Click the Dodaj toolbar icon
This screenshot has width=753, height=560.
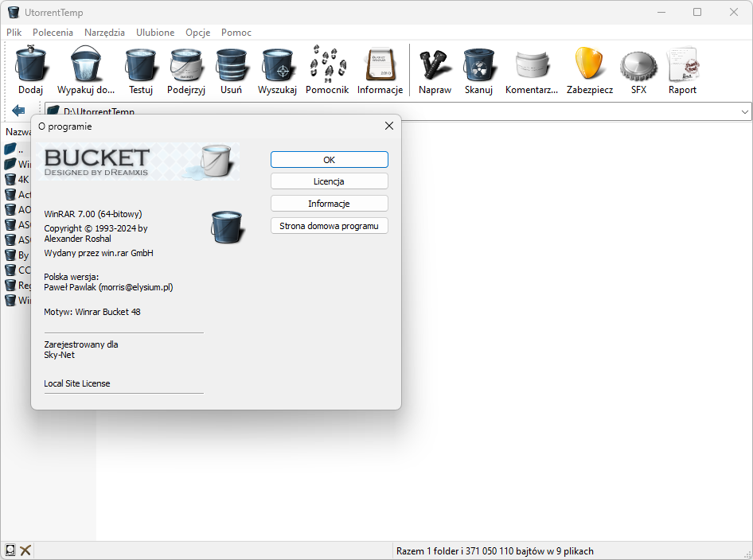[x=31, y=64]
